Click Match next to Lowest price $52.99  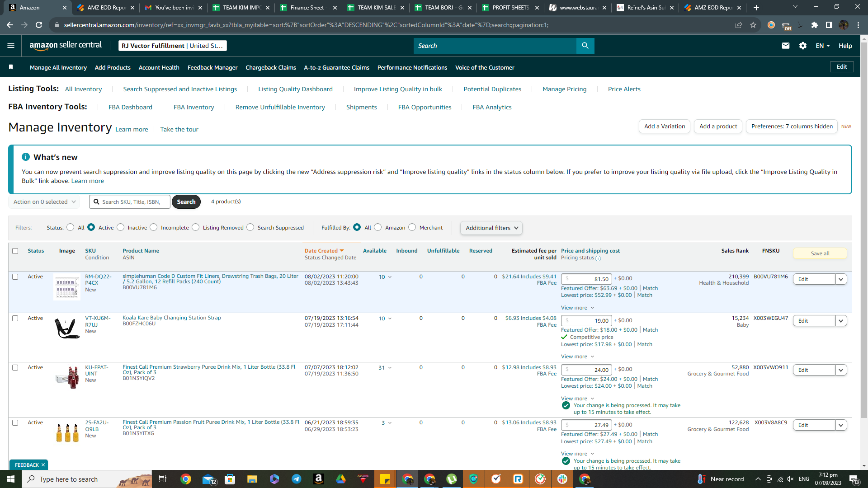645,295
